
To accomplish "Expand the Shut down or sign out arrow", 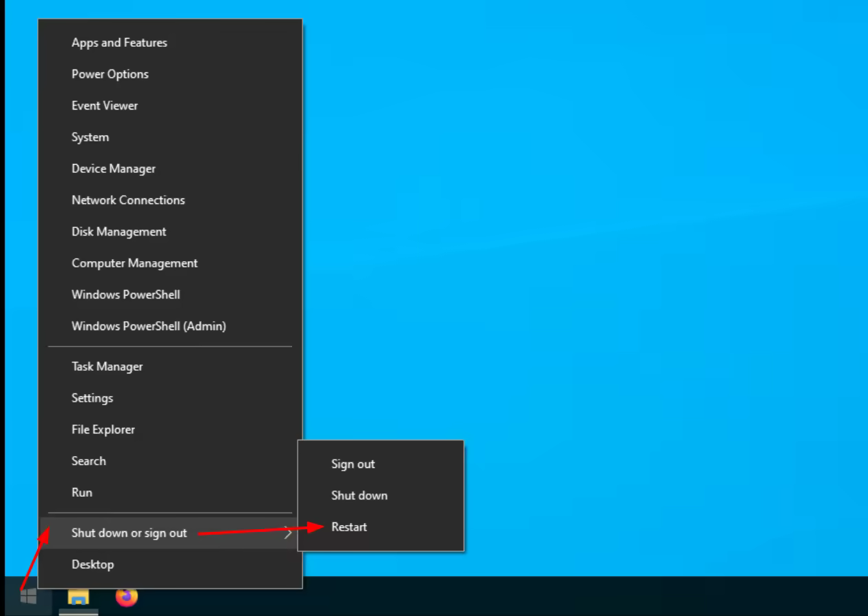I will pos(288,533).
